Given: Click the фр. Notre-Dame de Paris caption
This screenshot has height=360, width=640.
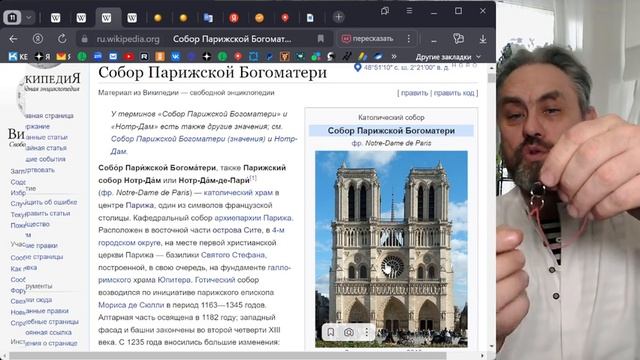Looking at the screenshot, I should 391,143.
